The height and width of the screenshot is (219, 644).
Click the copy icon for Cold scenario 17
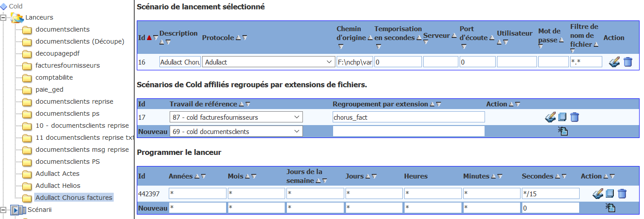point(562,117)
